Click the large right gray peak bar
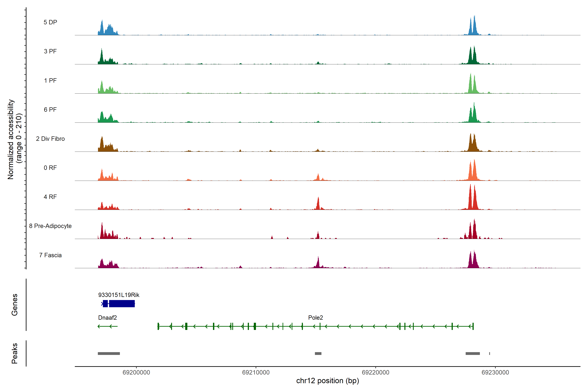Viewport: 588px width, 392px height. pos(473,353)
